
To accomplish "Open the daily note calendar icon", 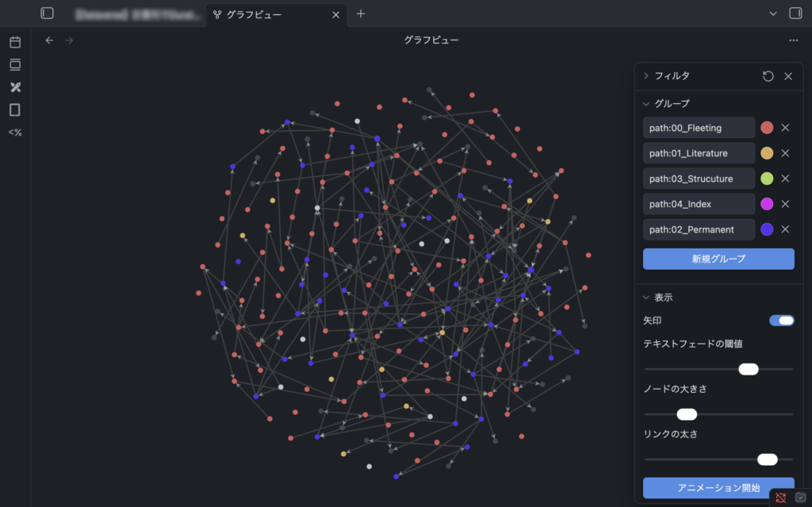I will tap(15, 42).
